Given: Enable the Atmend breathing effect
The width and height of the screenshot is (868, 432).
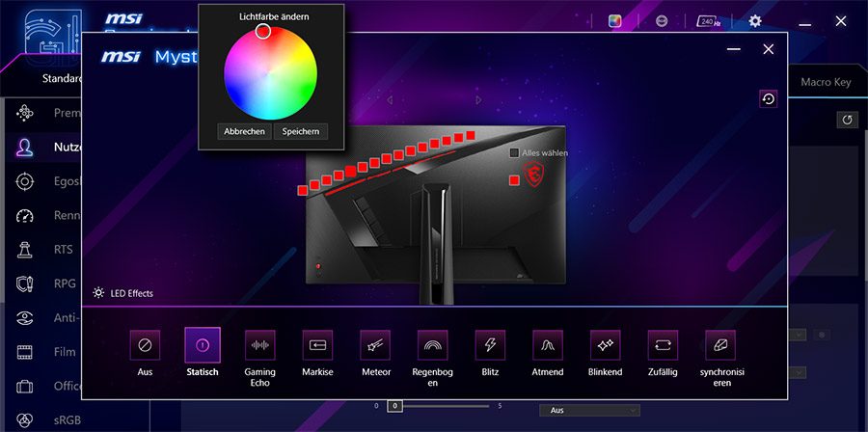Looking at the screenshot, I should tap(548, 344).
